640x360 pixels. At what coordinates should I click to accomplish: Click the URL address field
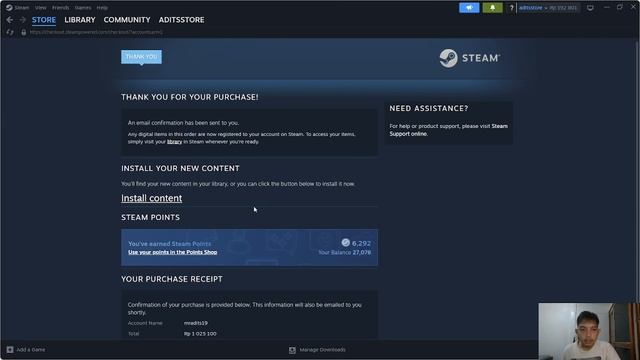pos(96,32)
